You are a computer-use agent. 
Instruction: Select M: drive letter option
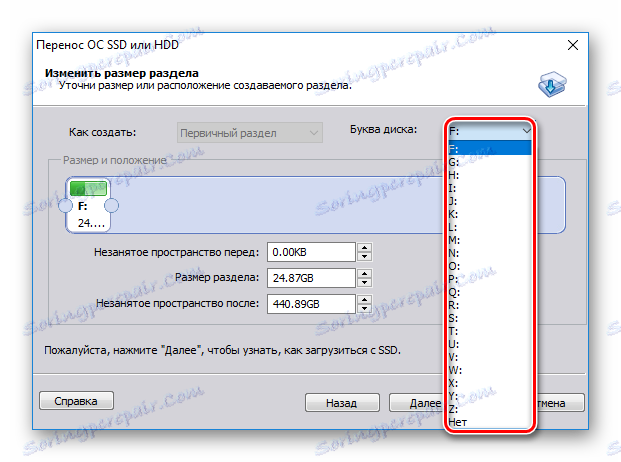tap(490, 240)
